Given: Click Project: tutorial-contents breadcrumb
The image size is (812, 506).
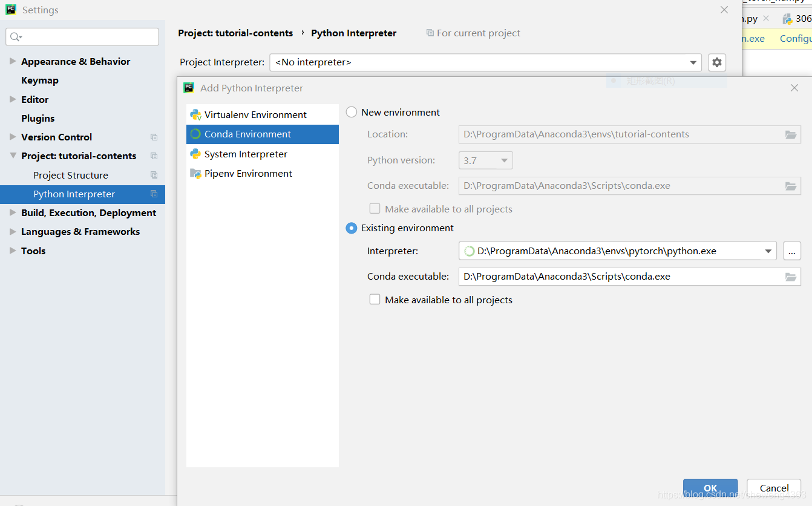Looking at the screenshot, I should coord(235,33).
